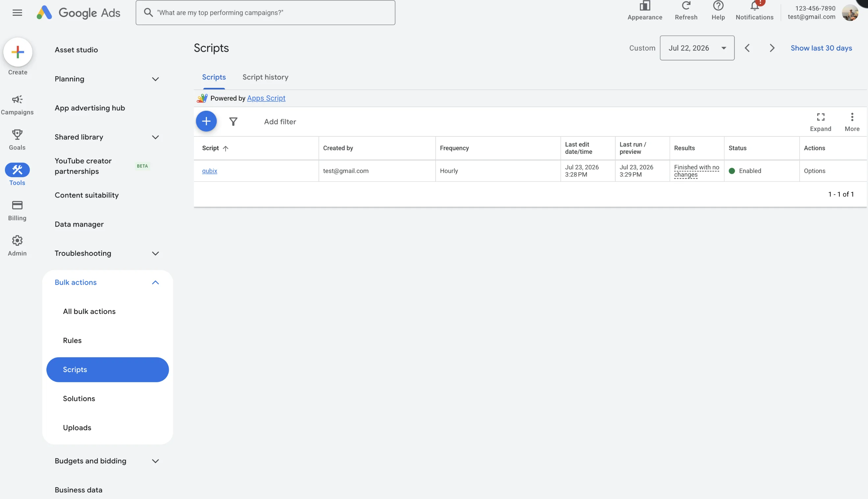Switch to the Scripts tab
The height and width of the screenshot is (499, 868).
[214, 78]
